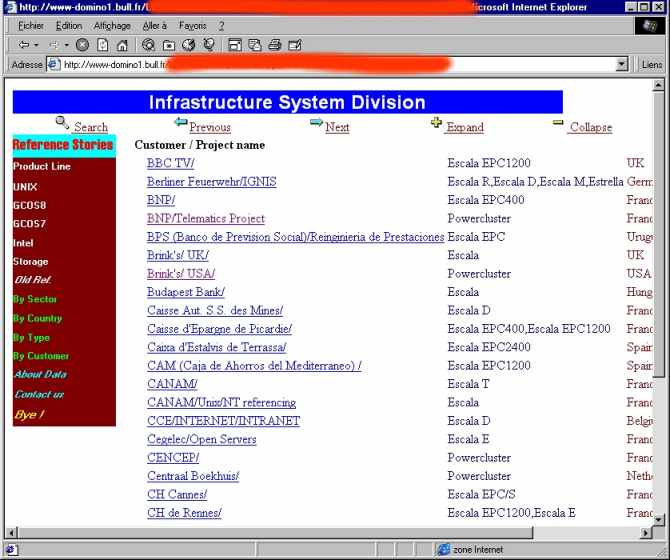Open the CH de Rennes/ link
The height and width of the screenshot is (560, 670).
pos(184,513)
